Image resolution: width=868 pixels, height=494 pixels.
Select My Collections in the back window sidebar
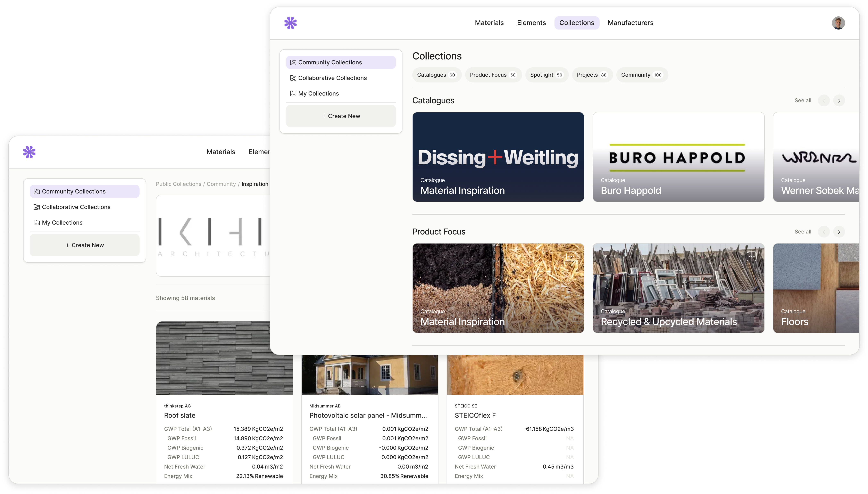click(84, 223)
